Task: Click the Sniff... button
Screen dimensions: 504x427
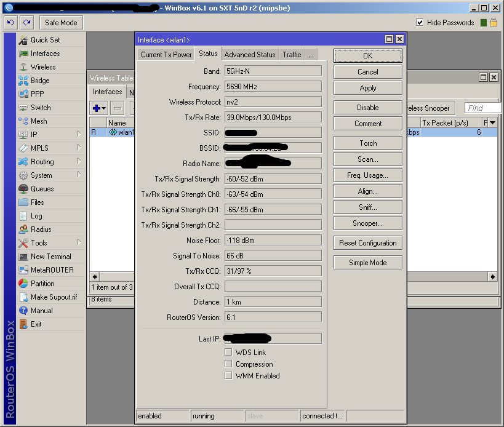Action: click(x=368, y=207)
